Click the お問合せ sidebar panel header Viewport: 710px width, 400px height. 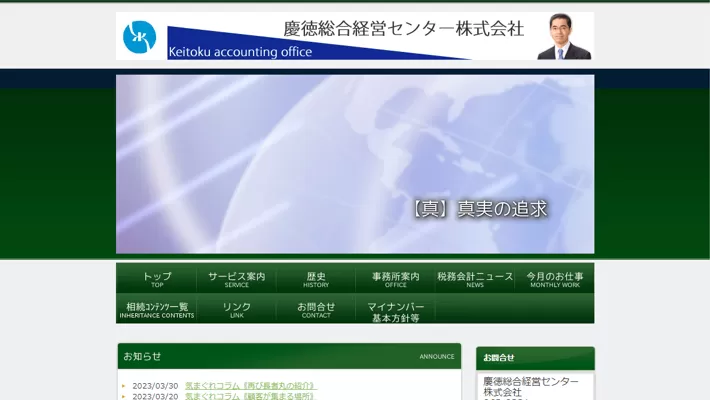click(x=535, y=357)
